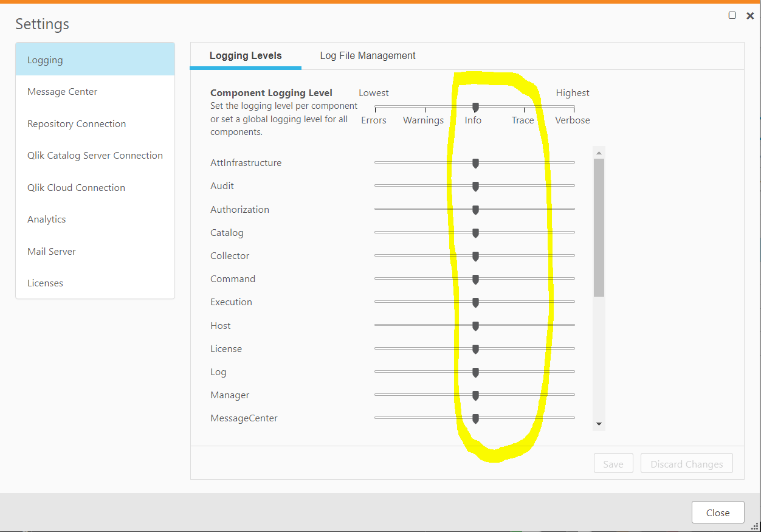This screenshot has width=761, height=532.
Task: Click the Save button
Action: coord(613,464)
